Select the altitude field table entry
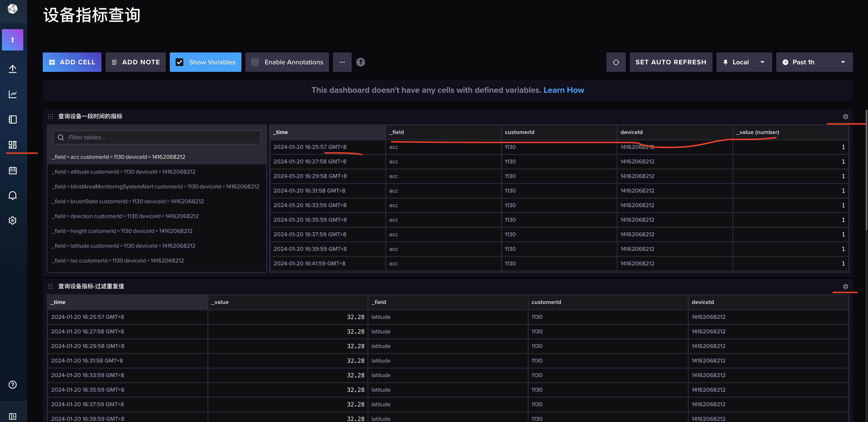 point(123,172)
